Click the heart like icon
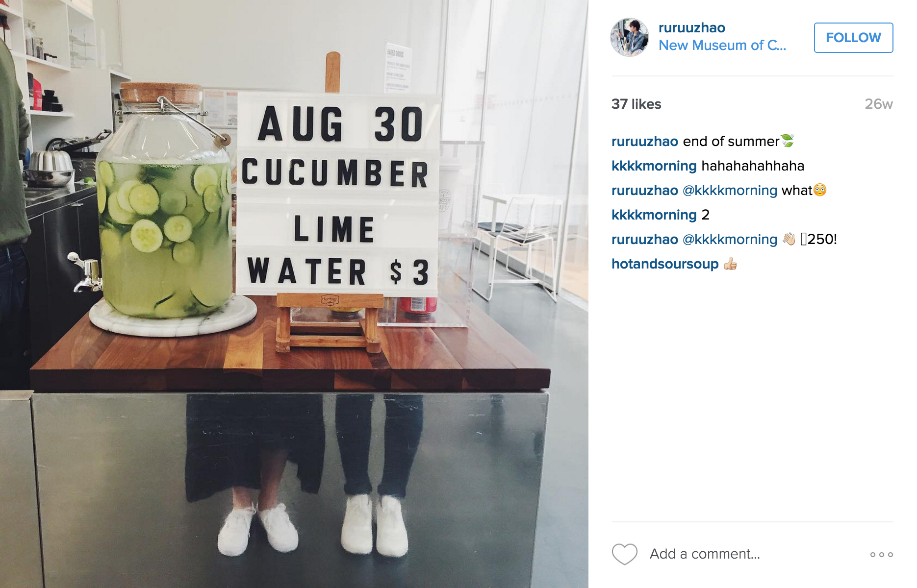 pos(624,554)
